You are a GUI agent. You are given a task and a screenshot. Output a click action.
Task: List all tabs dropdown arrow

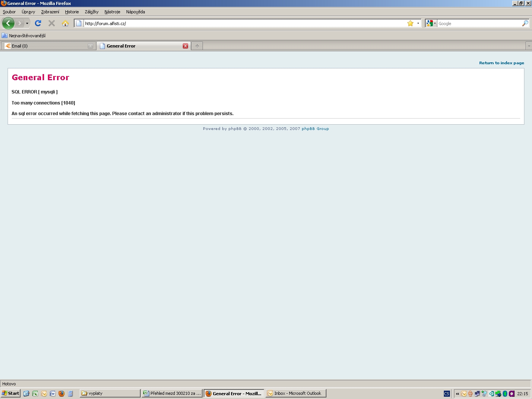point(529,46)
